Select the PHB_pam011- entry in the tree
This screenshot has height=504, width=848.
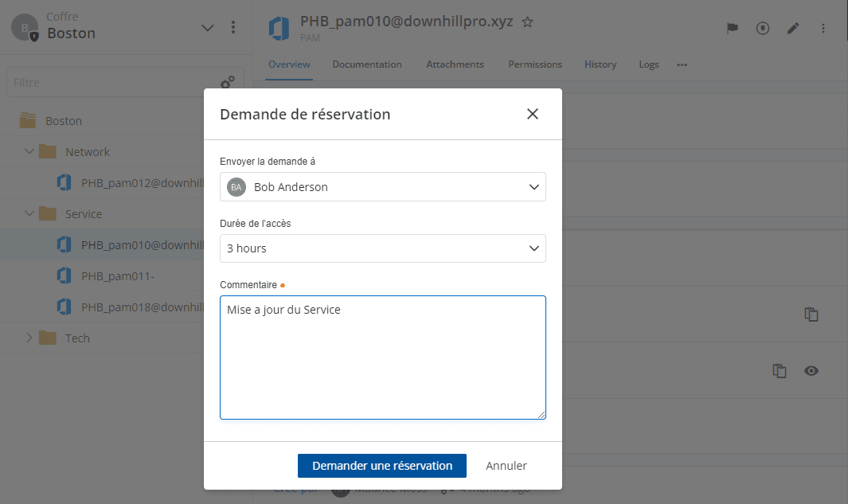pos(116,275)
